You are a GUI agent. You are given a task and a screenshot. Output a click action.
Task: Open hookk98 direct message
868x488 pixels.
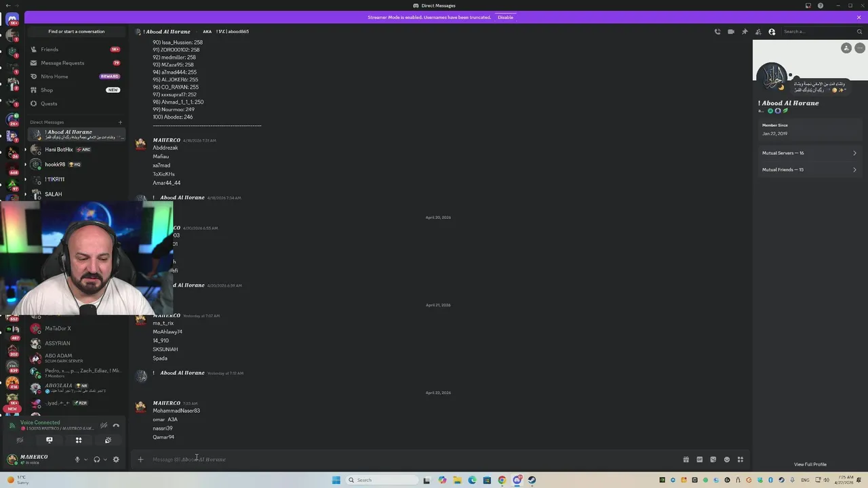pyautogui.click(x=76, y=164)
